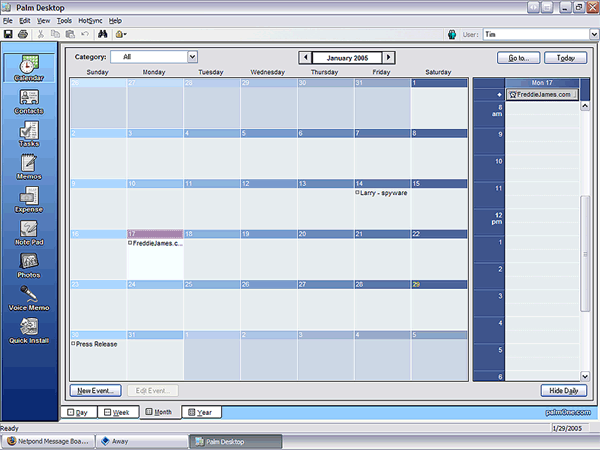Open the Photos module icon
The height and width of the screenshot is (450, 600).
29,264
